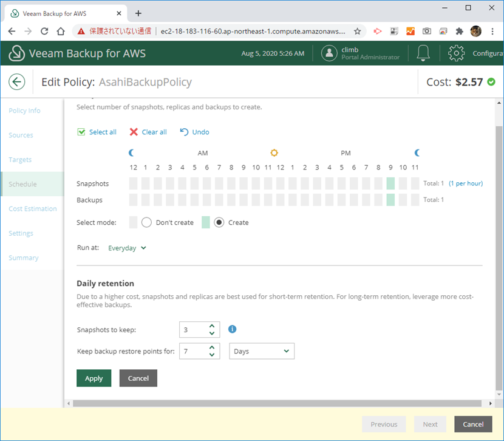Open the Days unit dropdown
Screen dimensions: 504x441
pyautogui.click(x=262, y=351)
